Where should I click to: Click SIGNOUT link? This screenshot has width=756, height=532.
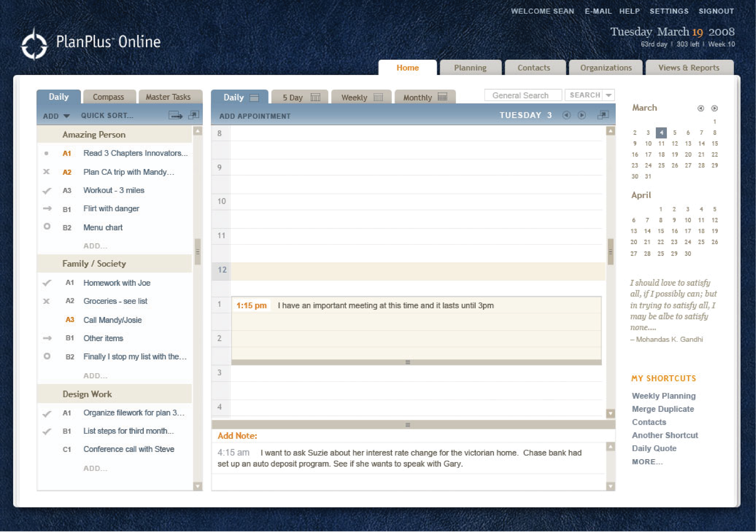tap(716, 11)
